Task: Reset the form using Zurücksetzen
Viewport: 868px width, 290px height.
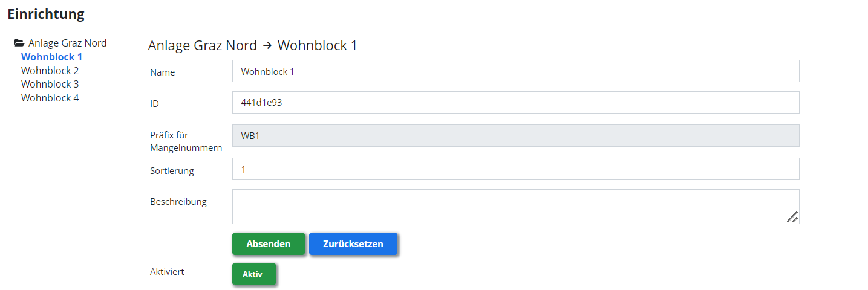Action: pyautogui.click(x=353, y=244)
